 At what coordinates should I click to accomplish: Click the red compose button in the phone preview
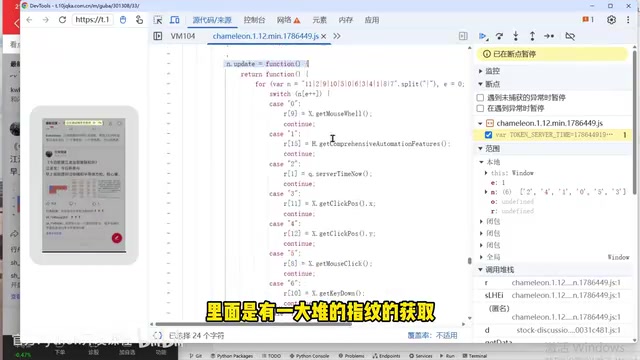point(117,238)
